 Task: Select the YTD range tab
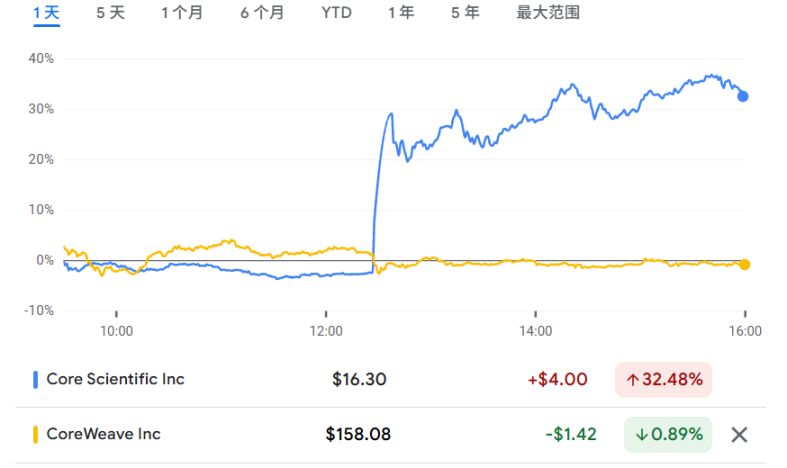tap(336, 13)
